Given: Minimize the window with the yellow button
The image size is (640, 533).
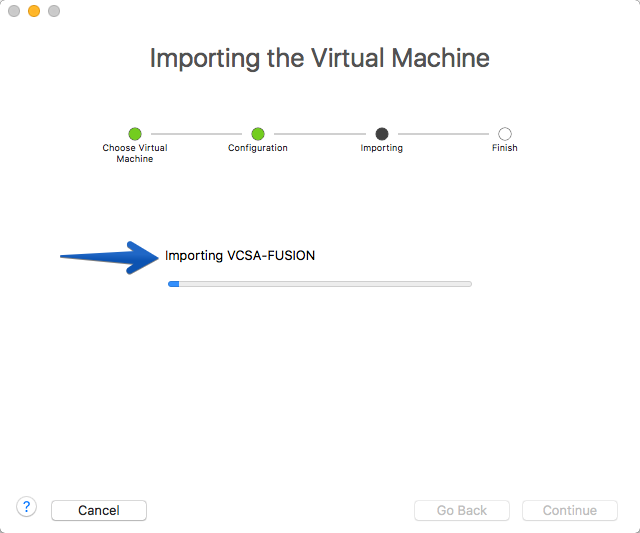Looking at the screenshot, I should 34,11.
